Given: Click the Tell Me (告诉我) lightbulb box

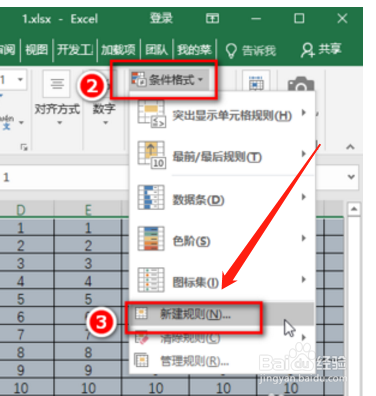Looking at the screenshot, I should tap(251, 51).
